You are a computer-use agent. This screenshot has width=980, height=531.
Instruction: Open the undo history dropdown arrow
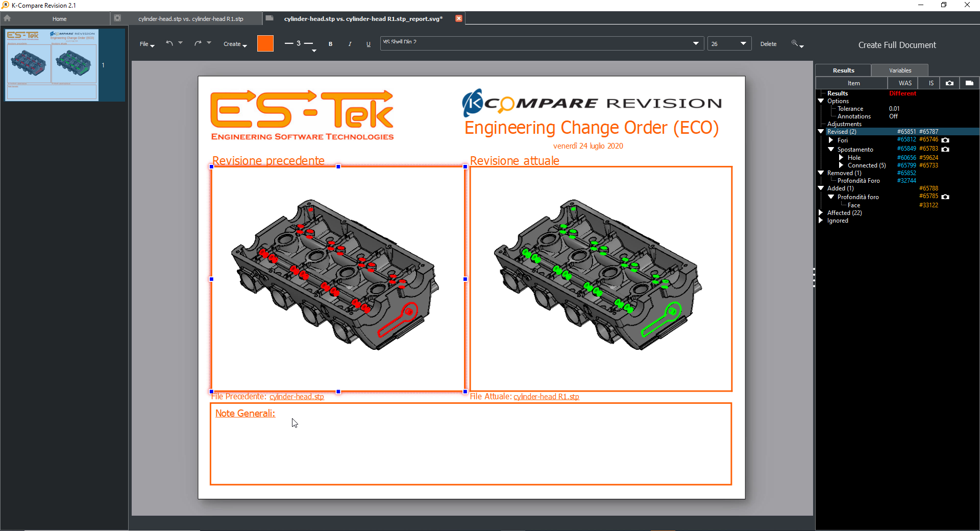pos(180,43)
